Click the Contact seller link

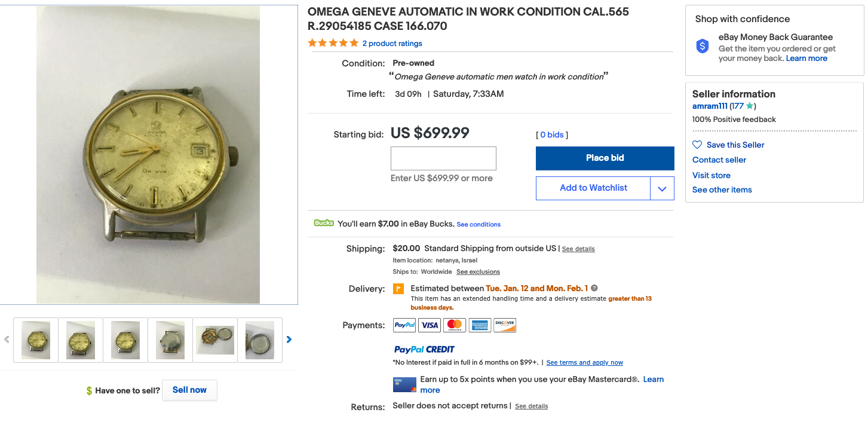click(719, 160)
